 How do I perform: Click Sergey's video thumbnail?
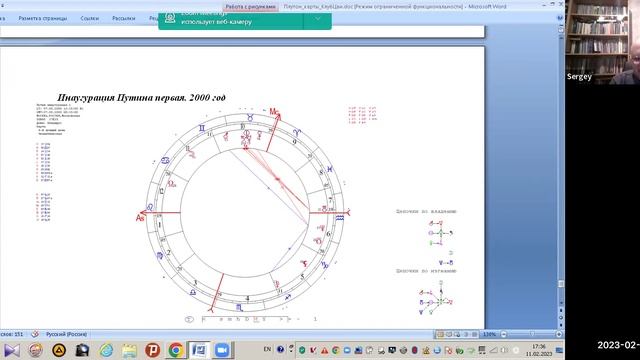coord(602,42)
